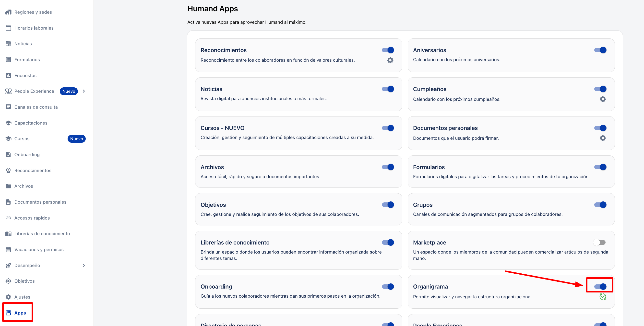This screenshot has height=326, width=644.
Task: Expand the Desempeño submenu arrow
Action: click(x=84, y=265)
